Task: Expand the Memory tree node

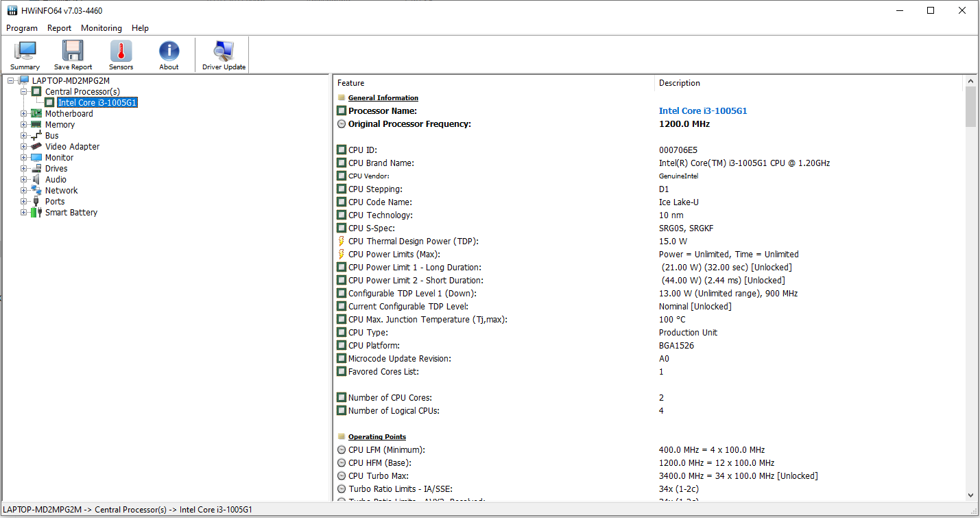Action: [x=24, y=125]
